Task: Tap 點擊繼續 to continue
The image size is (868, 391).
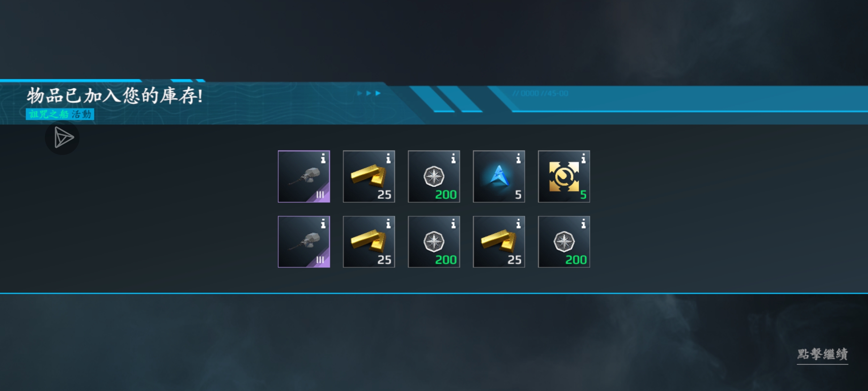Action: [x=822, y=354]
